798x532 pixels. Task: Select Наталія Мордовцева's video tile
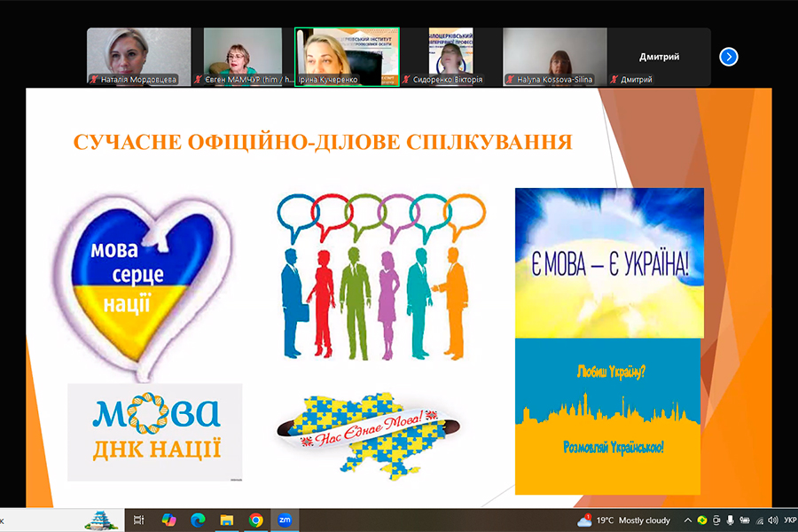(x=139, y=57)
